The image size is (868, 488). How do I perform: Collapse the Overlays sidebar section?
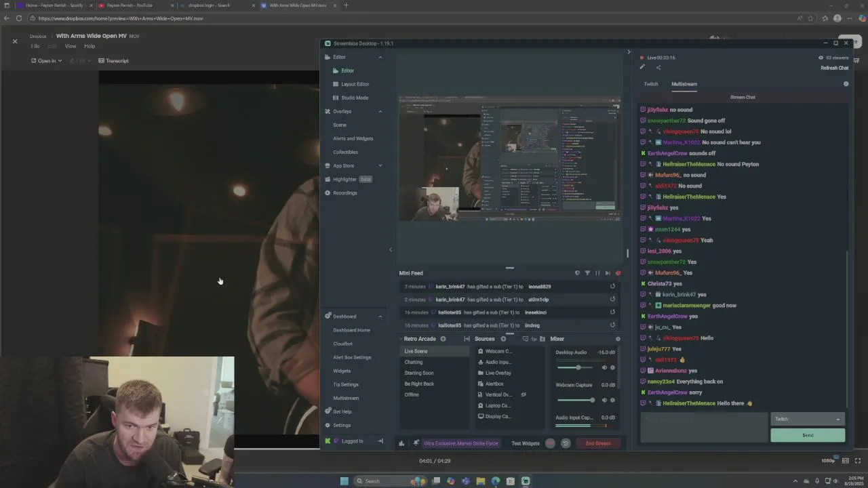pos(380,111)
